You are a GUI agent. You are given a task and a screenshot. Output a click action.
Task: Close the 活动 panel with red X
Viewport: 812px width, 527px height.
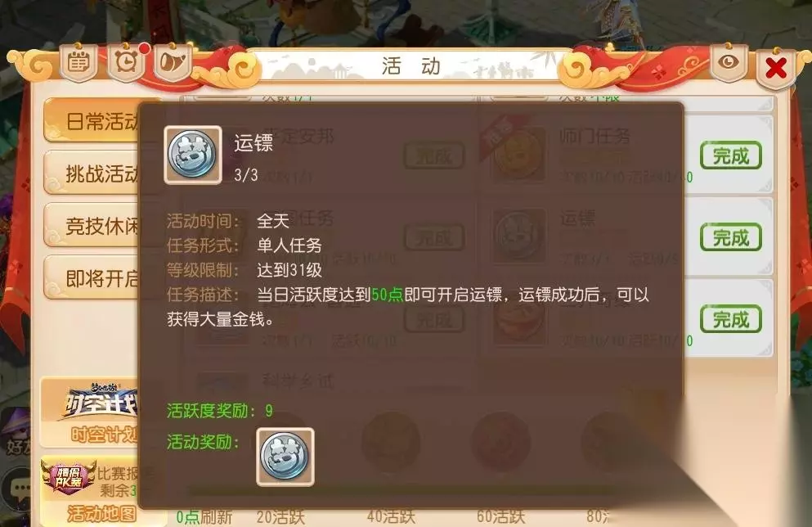point(775,67)
